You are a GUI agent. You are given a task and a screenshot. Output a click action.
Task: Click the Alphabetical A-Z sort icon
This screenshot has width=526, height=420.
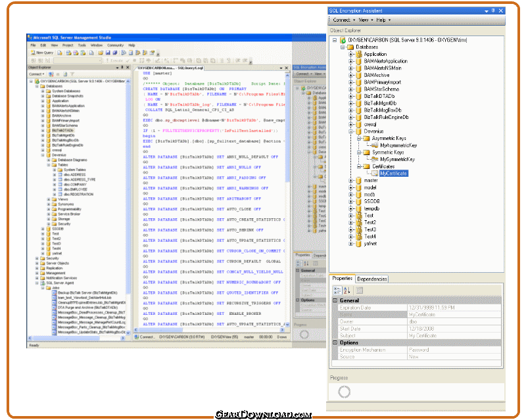tap(347, 291)
